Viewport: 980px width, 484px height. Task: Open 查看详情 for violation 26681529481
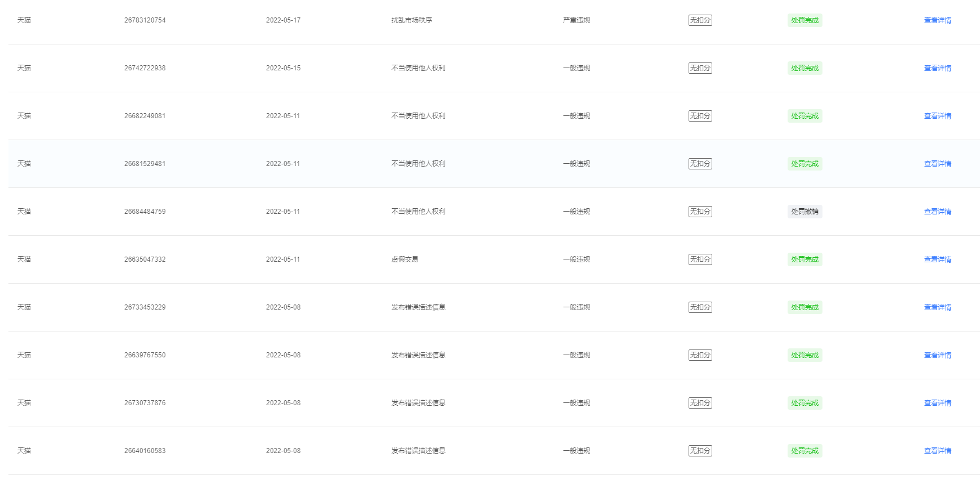click(x=937, y=164)
